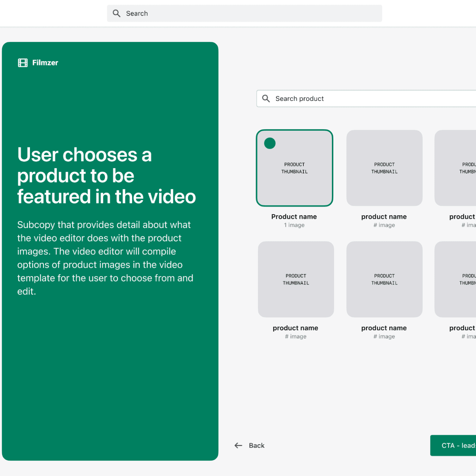Toggle the green selection dot on first product

tap(270, 143)
